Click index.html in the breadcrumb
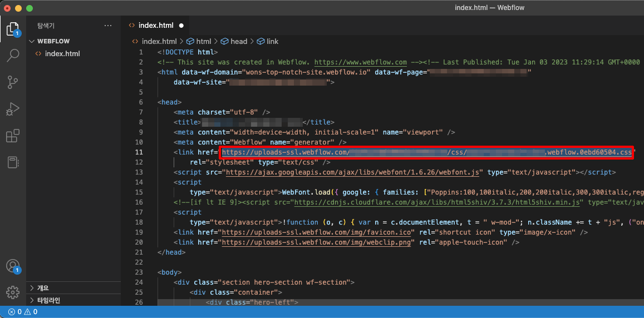 (x=159, y=41)
